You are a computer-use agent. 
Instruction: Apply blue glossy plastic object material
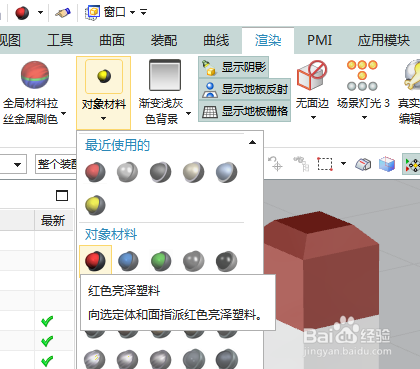click(128, 261)
